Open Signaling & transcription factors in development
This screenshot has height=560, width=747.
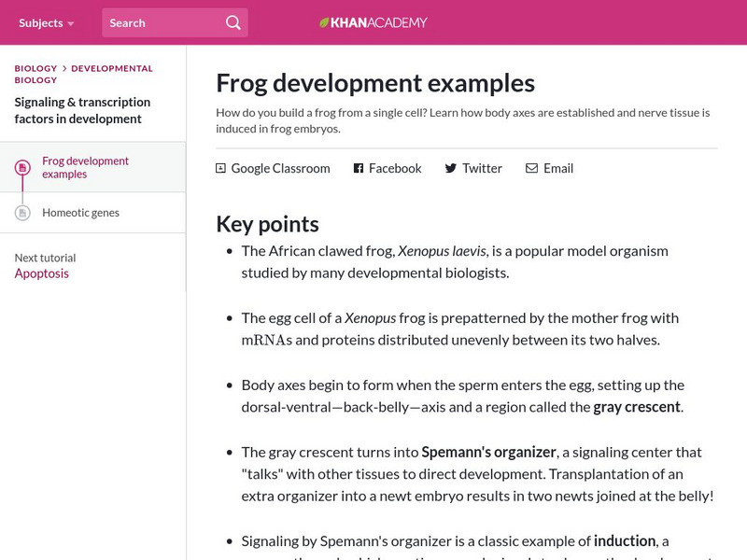82,110
